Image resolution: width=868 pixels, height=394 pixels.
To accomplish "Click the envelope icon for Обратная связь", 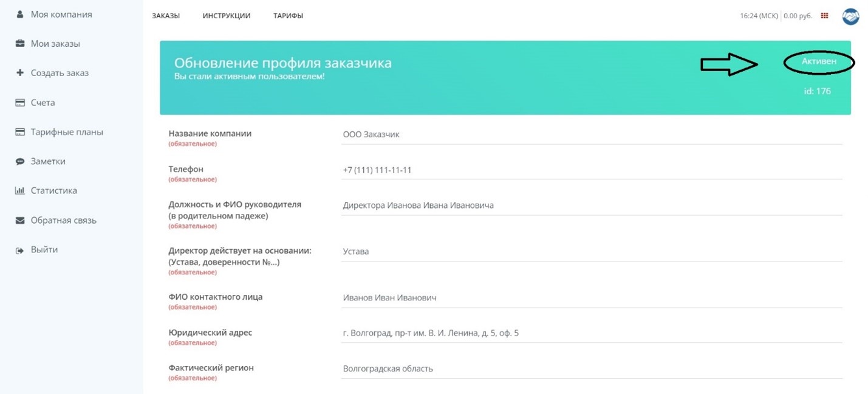I will (x=19, y=221).
